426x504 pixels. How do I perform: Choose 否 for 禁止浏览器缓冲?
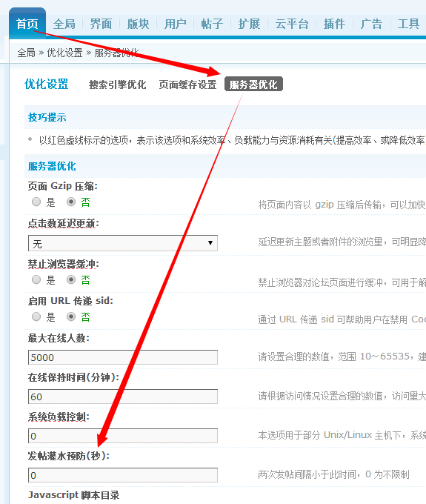tap(71, 279)
